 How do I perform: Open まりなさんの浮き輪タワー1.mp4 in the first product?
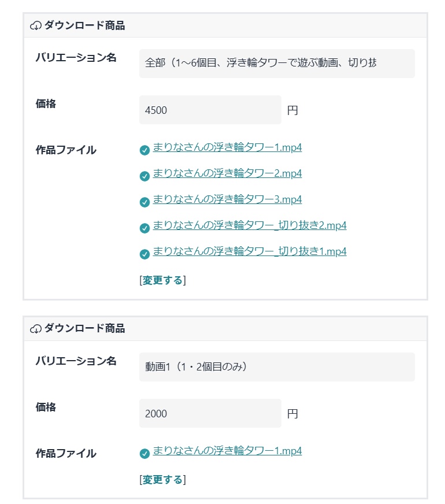(x=227, y=148)
